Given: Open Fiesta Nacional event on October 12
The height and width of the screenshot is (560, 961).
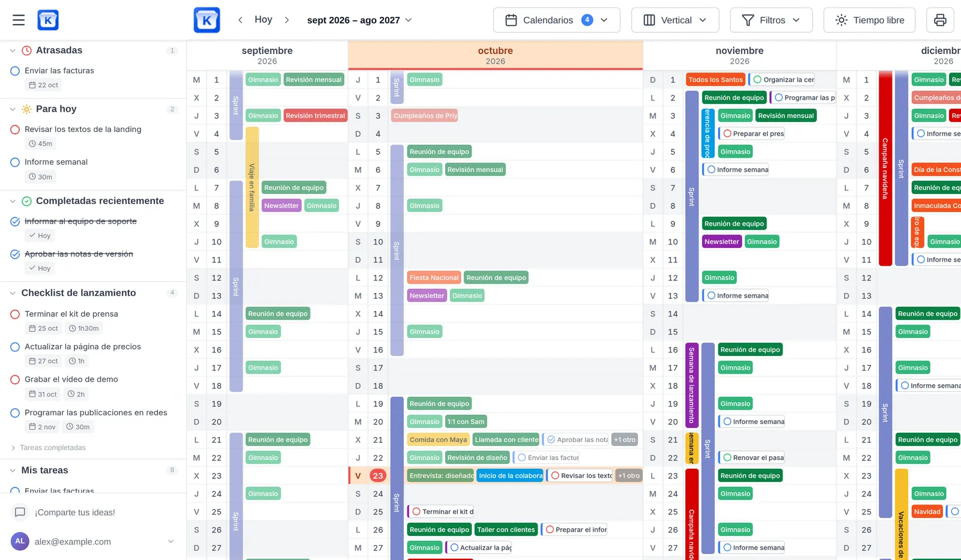Looking at the screenshot, I should point(434,278).
